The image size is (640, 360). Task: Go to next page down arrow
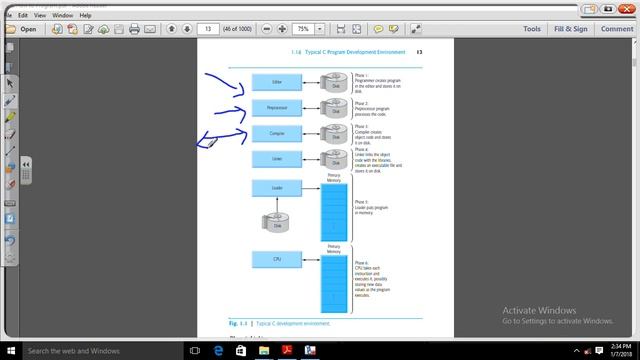[187, 29]
